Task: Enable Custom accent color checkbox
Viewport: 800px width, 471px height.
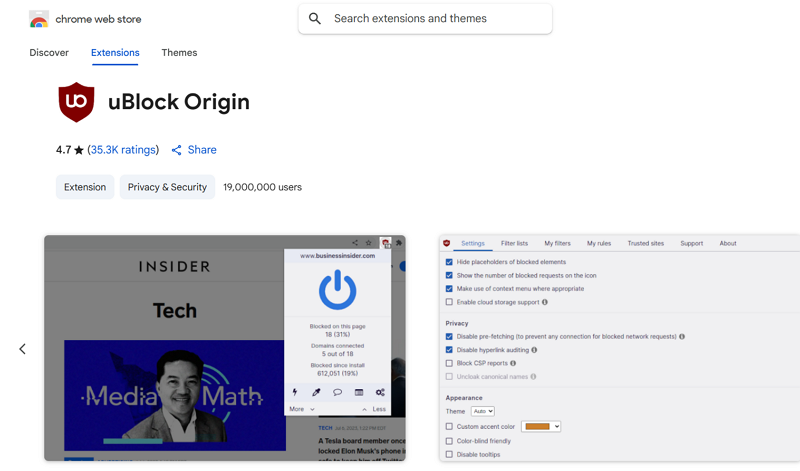Action: click(x=449, y=427)
